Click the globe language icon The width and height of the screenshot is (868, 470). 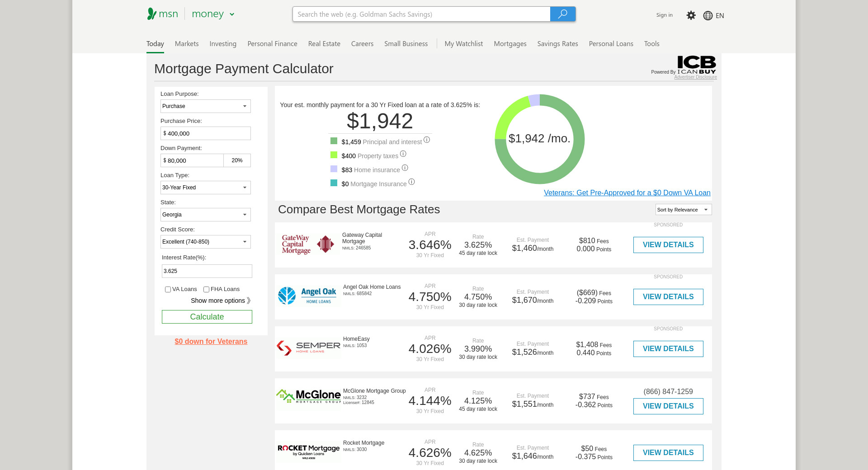pos(708,16)
